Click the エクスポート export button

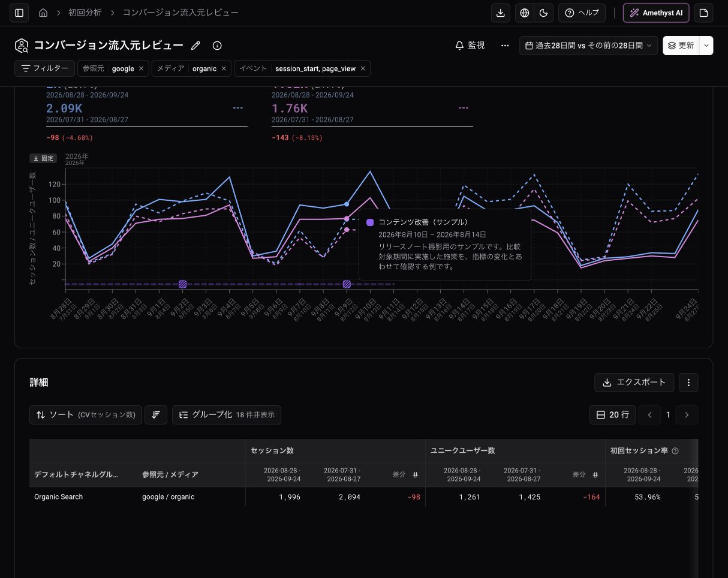(x=634, y=383)
